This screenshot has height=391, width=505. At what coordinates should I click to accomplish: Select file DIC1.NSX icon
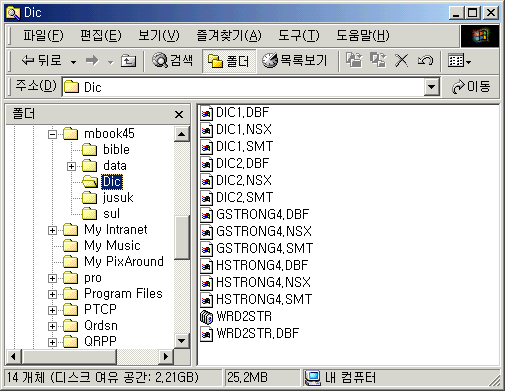pyautogui.click(x=206, y=130)
